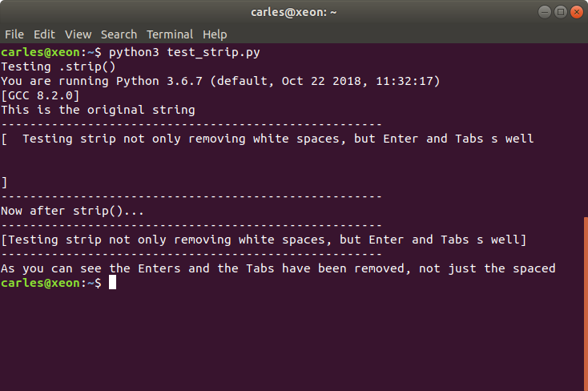Minimize the terminal window
The image size is (588, 391).
click(545, 12)
